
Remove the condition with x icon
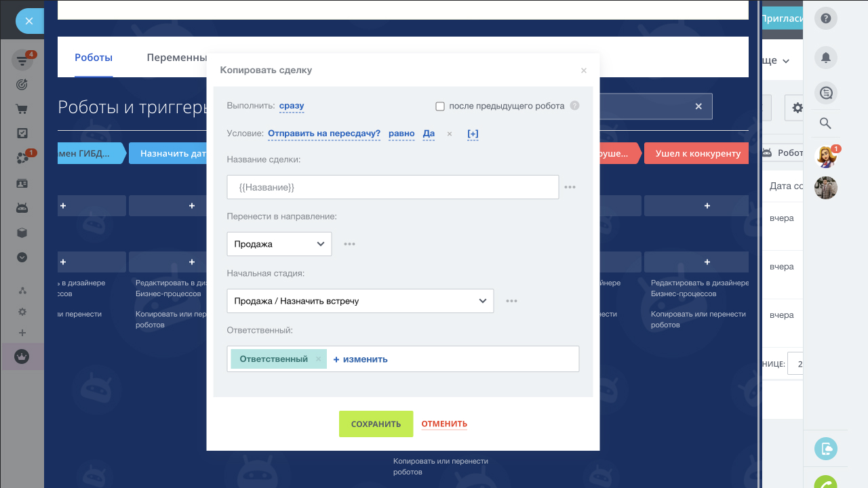pos(449,134)
